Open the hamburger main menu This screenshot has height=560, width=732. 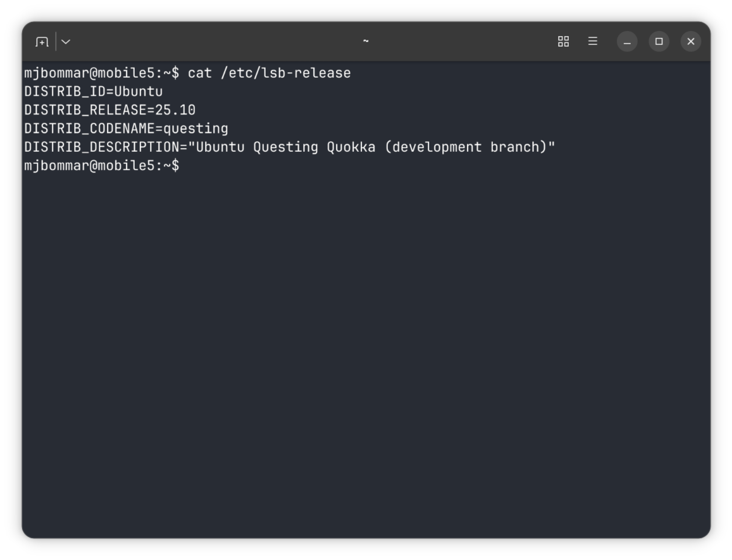(592, 41)
